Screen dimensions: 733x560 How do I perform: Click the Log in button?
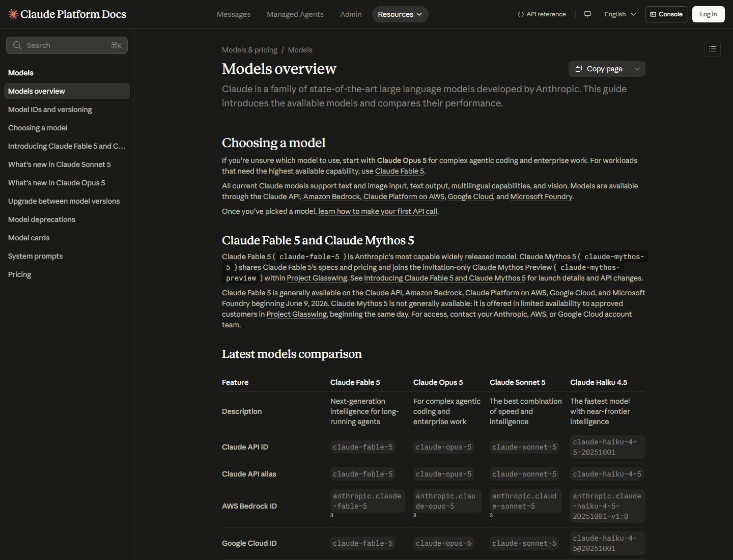coord(708,14)
